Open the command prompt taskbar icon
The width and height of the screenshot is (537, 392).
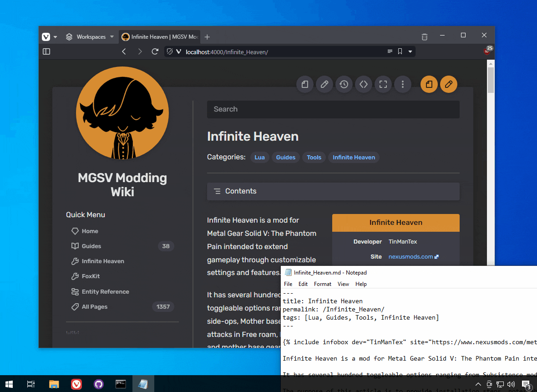pos(121,384)
